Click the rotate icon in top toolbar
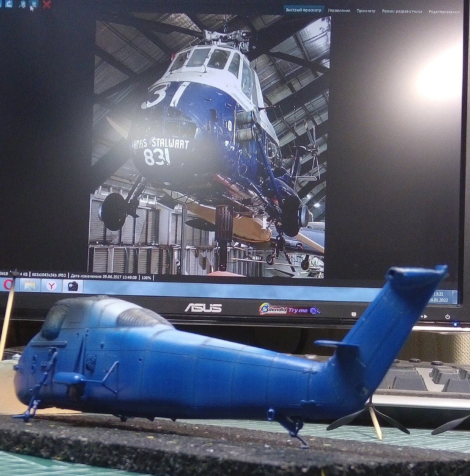The height and width of the screenshot is (476, 470). [8, 4]
